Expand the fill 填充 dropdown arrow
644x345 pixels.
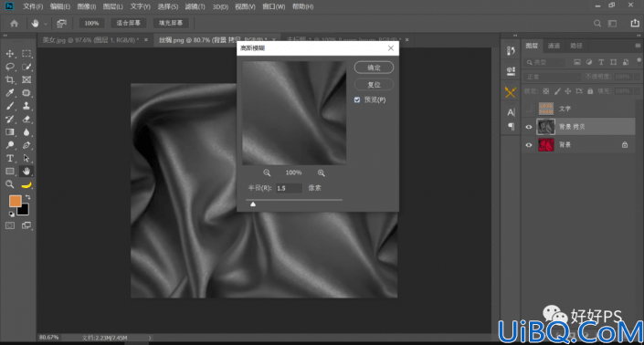coord(637,91)
